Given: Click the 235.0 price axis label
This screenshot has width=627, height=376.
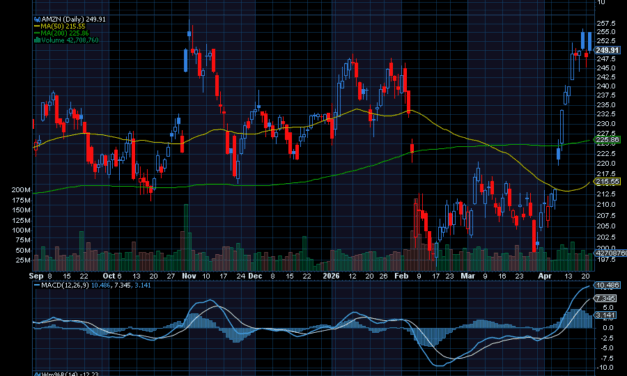Looking at the screenshot, I should coord(606,104).
